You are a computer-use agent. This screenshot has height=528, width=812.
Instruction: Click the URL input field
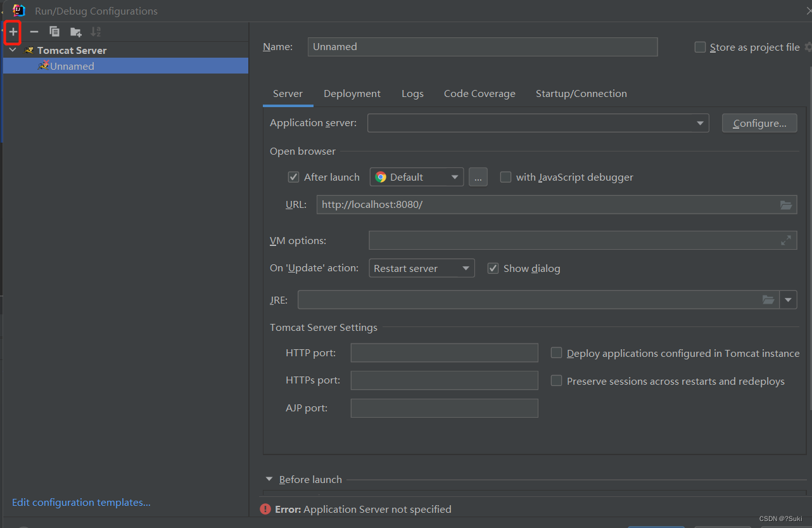tap(547, 205)
